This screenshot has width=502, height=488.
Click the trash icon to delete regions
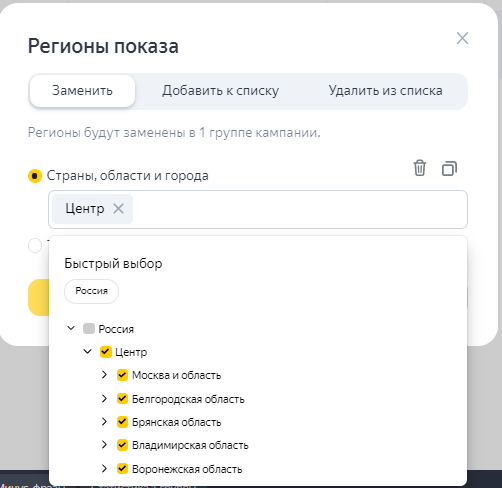[420, 168]
